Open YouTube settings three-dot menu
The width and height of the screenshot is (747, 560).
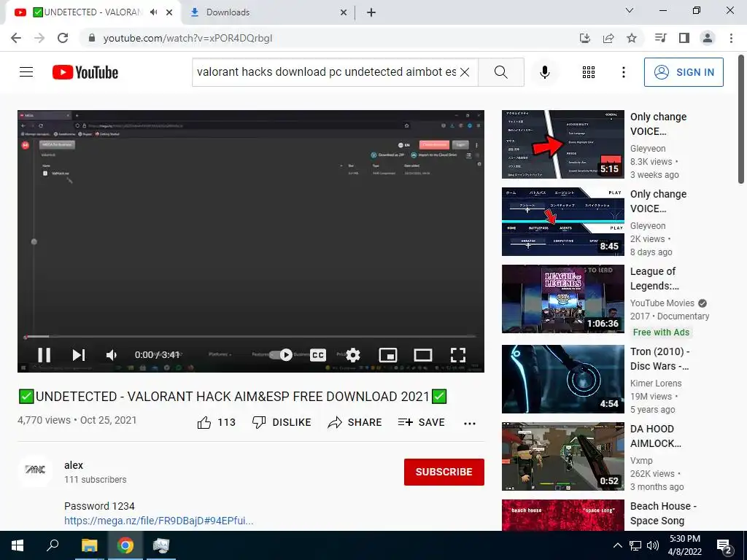pyautogui.click(x=624, y=72)
